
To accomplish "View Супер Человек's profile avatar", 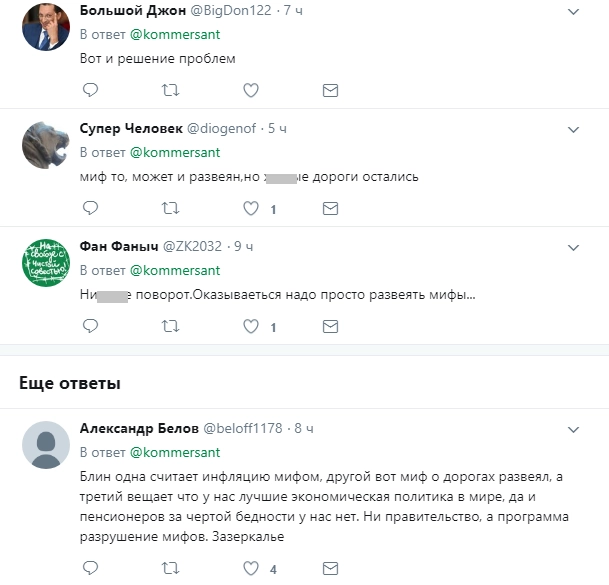I will pos(45,145).
